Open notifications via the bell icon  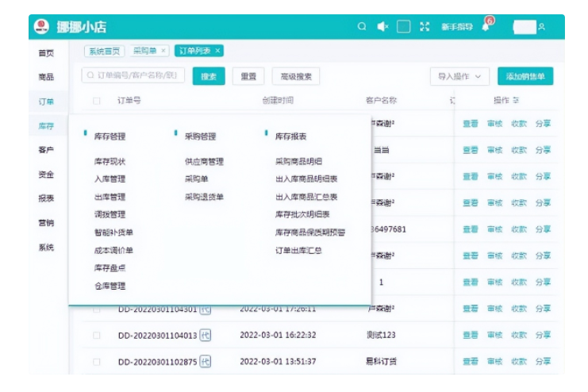pos(486,26)
